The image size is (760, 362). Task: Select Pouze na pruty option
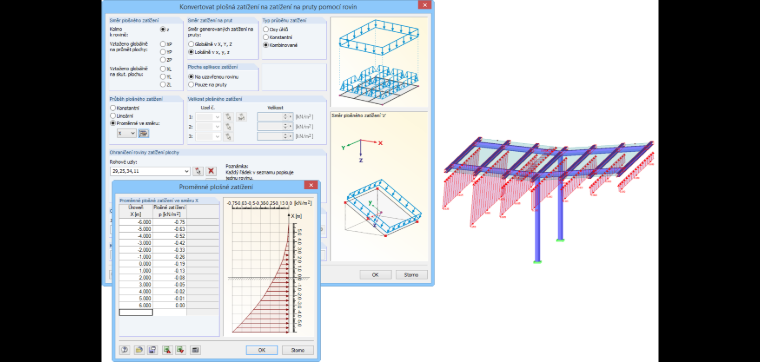pos(190,84)
